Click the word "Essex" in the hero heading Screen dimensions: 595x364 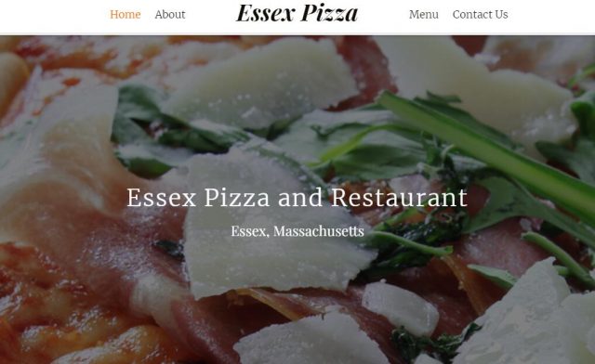(161, 197)
